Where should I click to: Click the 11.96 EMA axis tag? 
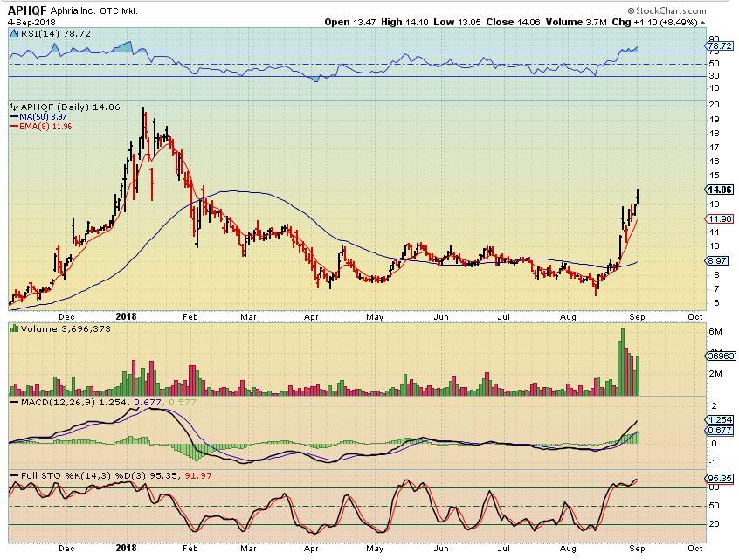[x=719, y=218]
